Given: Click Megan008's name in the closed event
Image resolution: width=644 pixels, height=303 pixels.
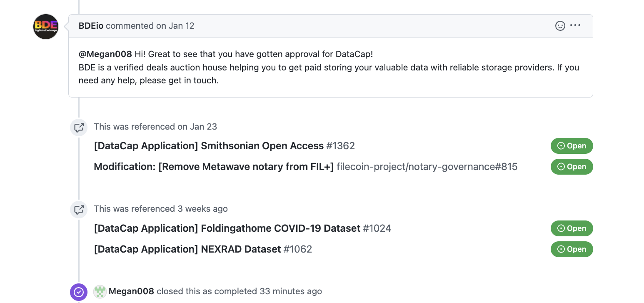Looking at the screenshot, I should click(x=131, y=291).
